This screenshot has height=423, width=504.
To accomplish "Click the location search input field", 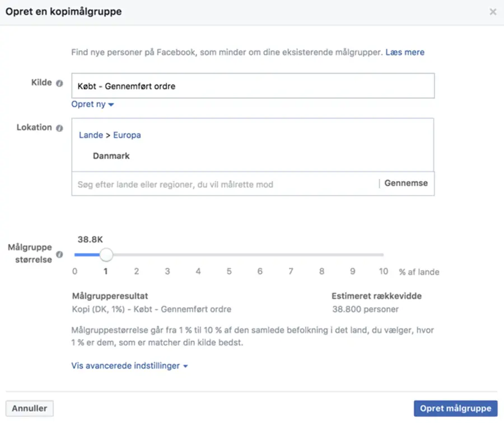I will (225, 184).
